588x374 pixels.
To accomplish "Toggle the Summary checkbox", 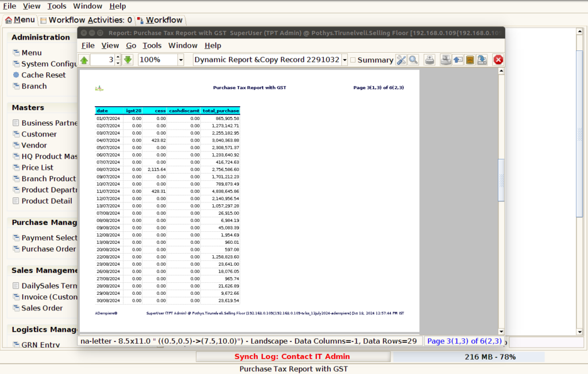I will pyautogui.click(x=353, y=60).
